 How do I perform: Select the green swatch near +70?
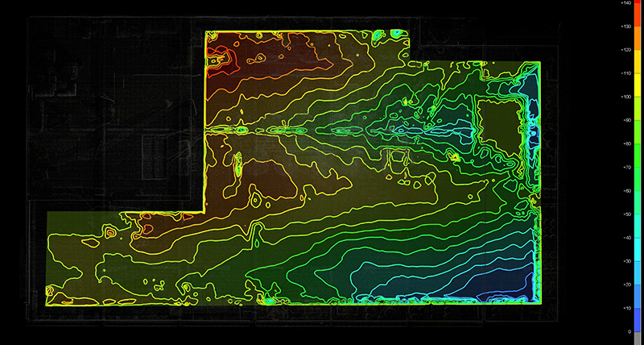tap(638, 168)
